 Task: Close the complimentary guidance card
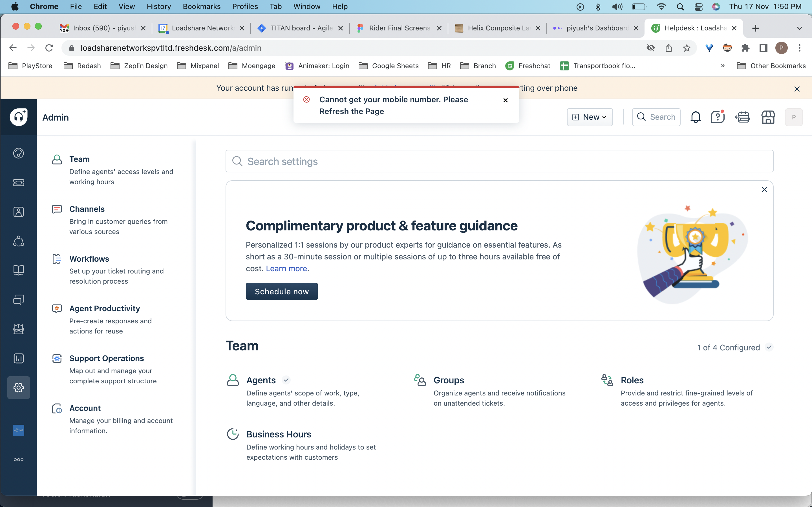764,190
